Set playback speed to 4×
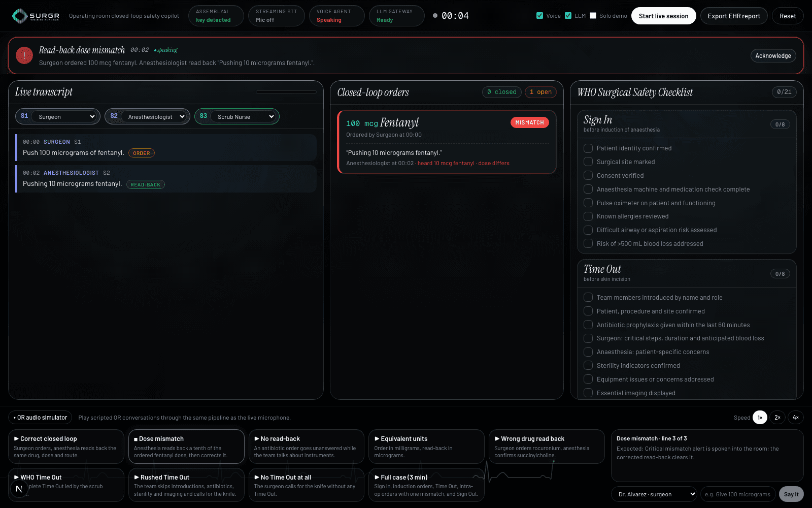 coord(796,418)
